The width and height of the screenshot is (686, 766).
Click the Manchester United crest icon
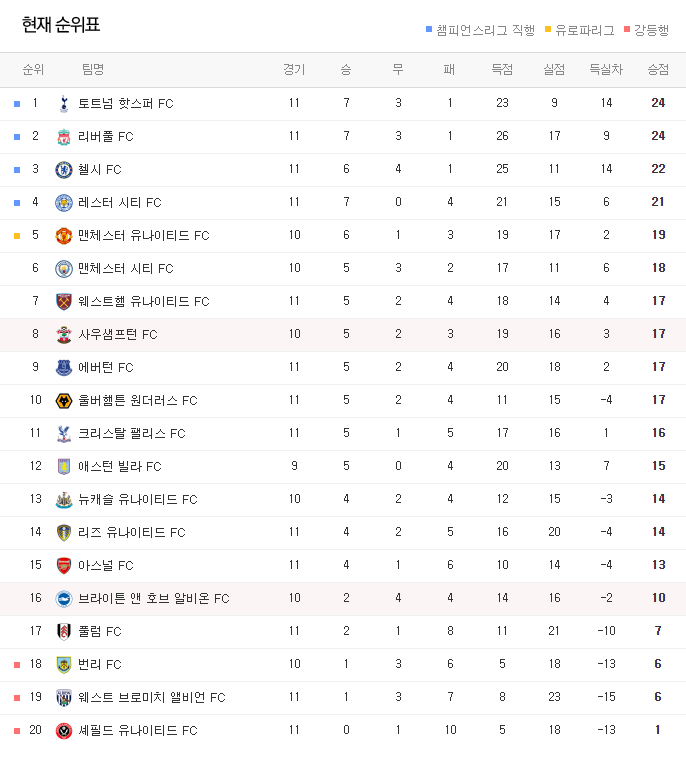tap(64, 235)
